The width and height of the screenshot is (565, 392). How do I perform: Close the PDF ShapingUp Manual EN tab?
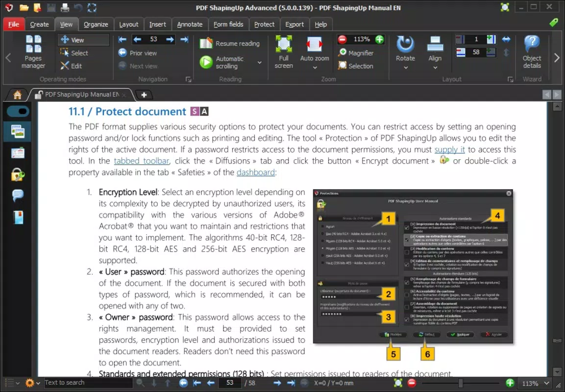(123, 95)
